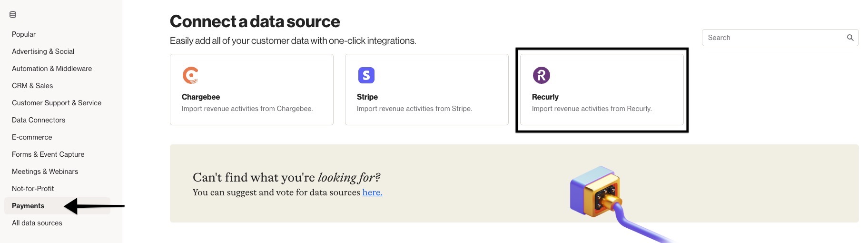Image resolution: width=868 pixels, height=243 pixels.
Task: Go to Data Connectors category
Action: coord(39,120)
